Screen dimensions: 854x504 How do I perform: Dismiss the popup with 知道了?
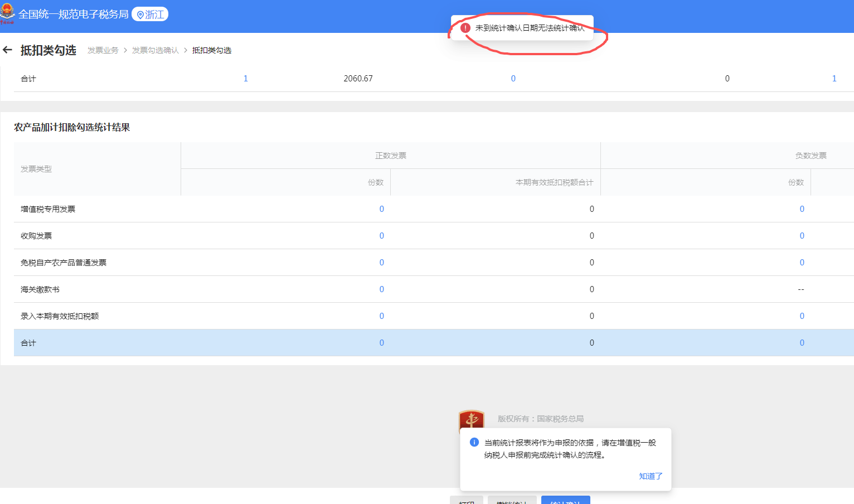[x=651, y=476]
